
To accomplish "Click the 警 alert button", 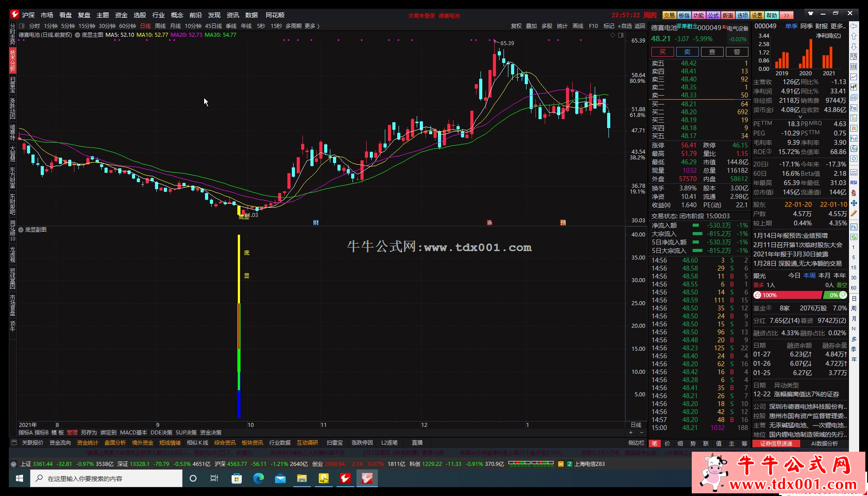I will pos(737,52).
